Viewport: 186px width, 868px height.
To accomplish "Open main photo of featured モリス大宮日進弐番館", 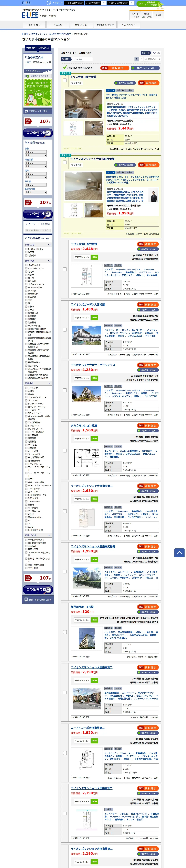I will [84, 104].
